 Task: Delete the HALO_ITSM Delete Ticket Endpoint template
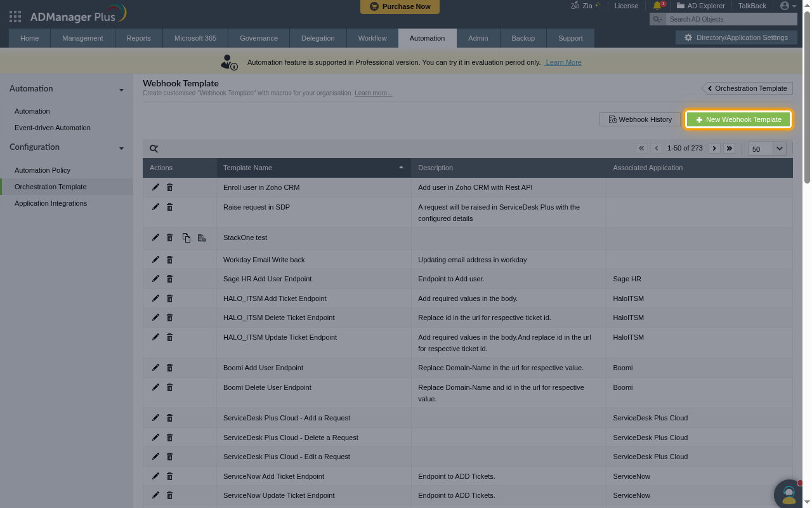pos(170,317)
